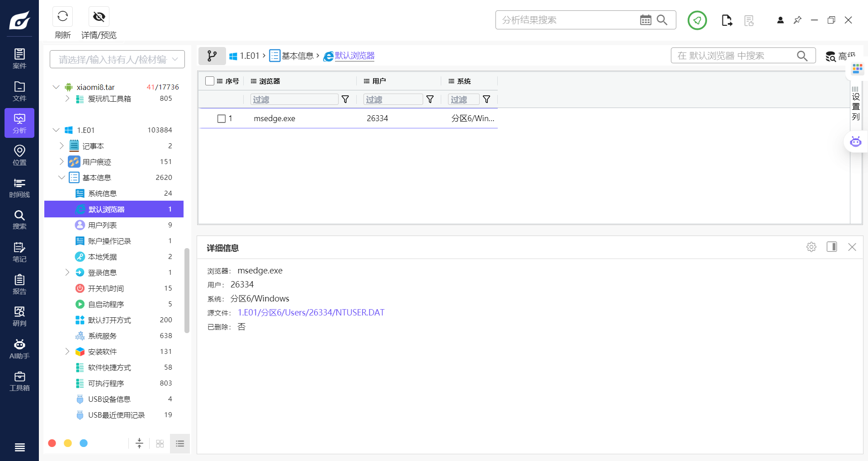Screen dimensions: 868x461
Task: Open the 搜索 sidebar section
Action: (x=19, y=220)
